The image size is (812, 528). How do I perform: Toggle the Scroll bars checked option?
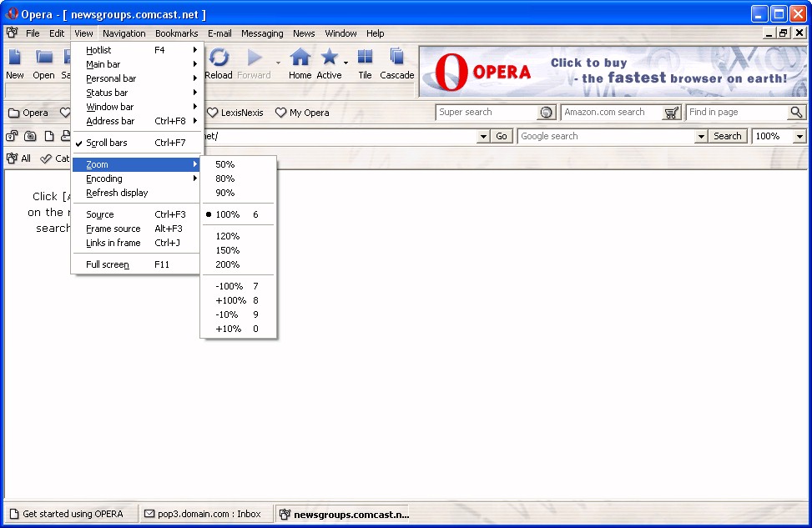[x=107, y=143]
